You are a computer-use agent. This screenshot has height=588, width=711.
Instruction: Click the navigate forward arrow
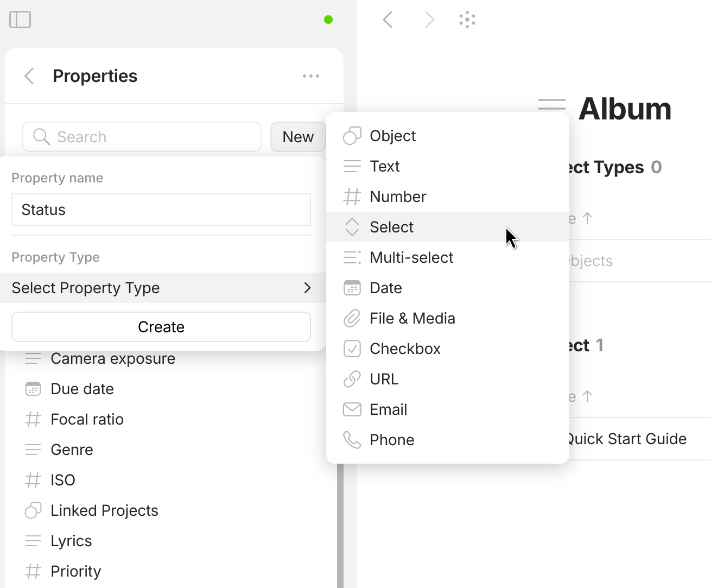[x=429, y=20]
